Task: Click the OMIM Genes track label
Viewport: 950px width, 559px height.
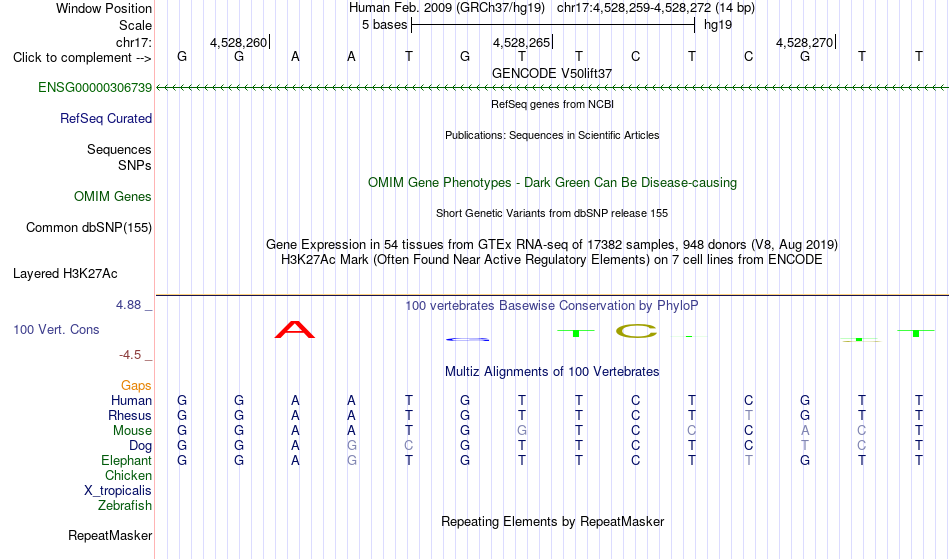Action: click(x=112, y=197)
